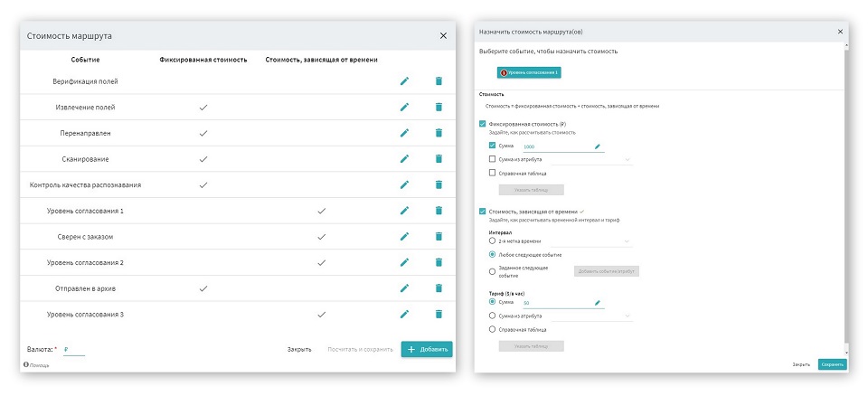Click the currency "Валюта" input field
The width and height of the screenshot is (868, 396).
coord(72,349)
